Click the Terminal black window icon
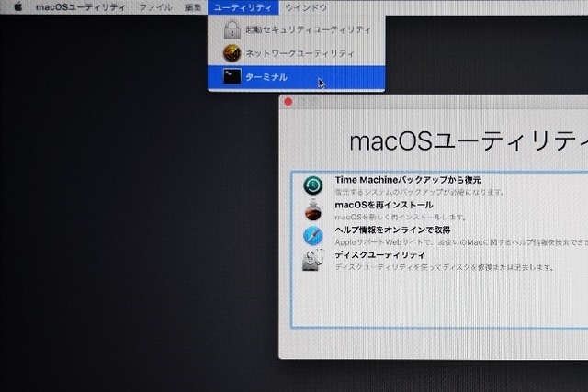The image size is (588, 392). click(232, 76)
